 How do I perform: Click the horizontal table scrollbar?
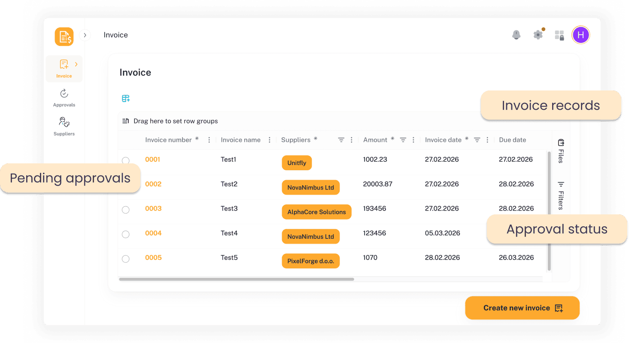236,279
